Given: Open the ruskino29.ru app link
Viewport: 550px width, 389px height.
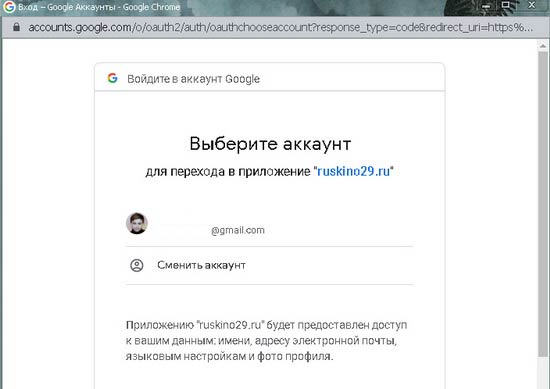Looking at the screenshot, I should coord(353,171).
